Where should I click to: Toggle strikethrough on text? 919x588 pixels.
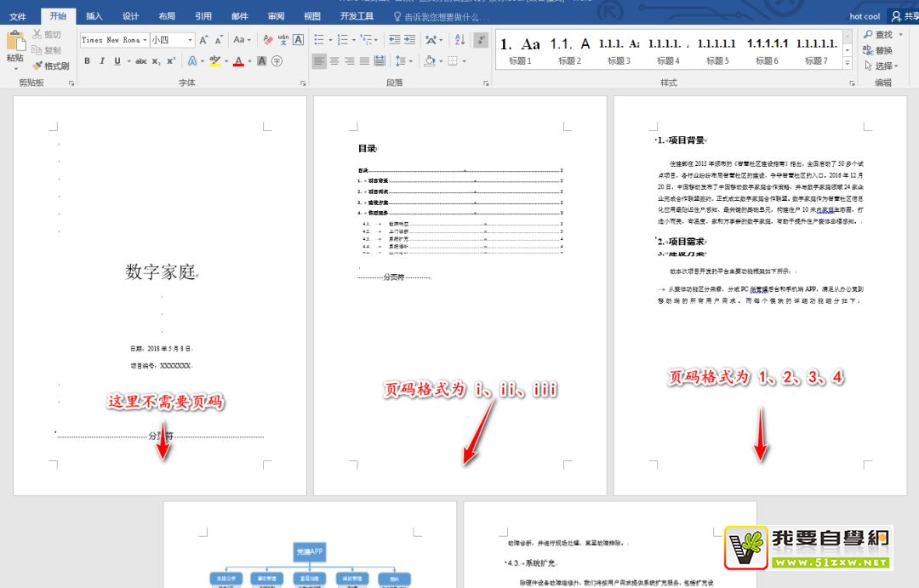click(x=140, y=61)
